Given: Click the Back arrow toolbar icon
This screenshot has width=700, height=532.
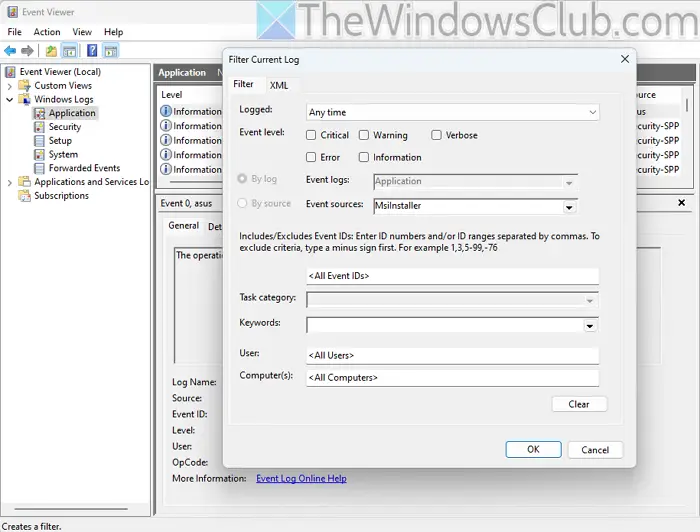Looking at the screenshot, I should coord(10,51).
